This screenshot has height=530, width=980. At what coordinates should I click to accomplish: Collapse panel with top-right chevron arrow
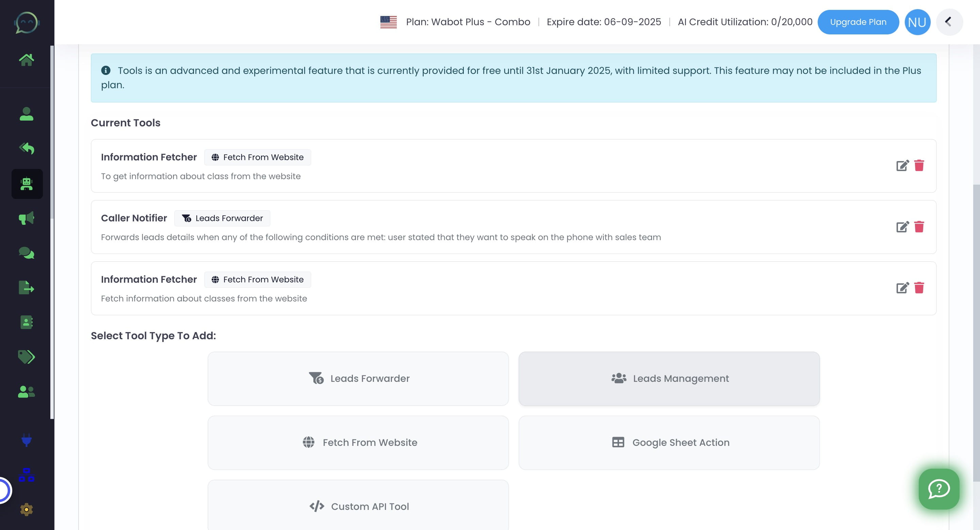[949, 22]
